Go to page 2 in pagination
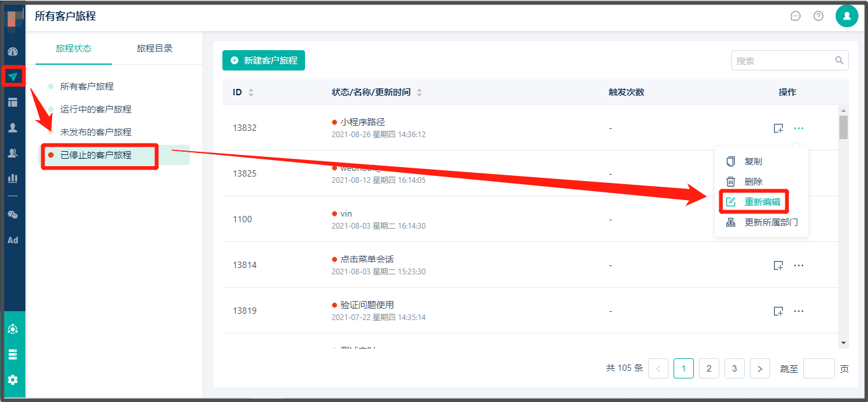The width and height of the screenshot is (868, 402). [x=709, y=368]
